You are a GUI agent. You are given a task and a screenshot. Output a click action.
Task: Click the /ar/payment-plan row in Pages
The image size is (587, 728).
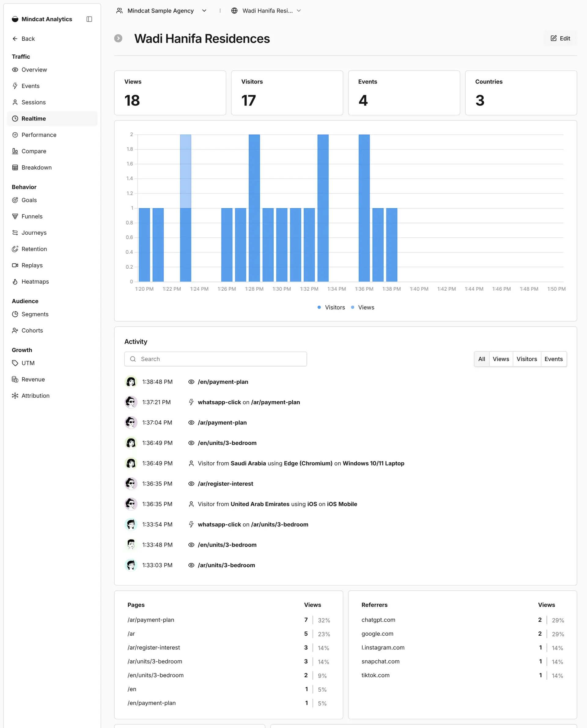229,620
